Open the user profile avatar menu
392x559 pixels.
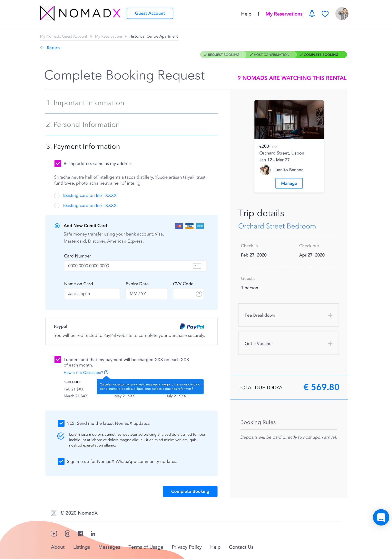pos(342,14)
